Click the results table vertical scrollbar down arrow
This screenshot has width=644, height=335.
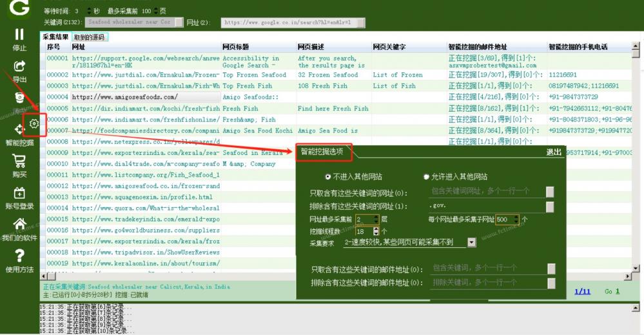pyautogui.click(x=636, y=269)
